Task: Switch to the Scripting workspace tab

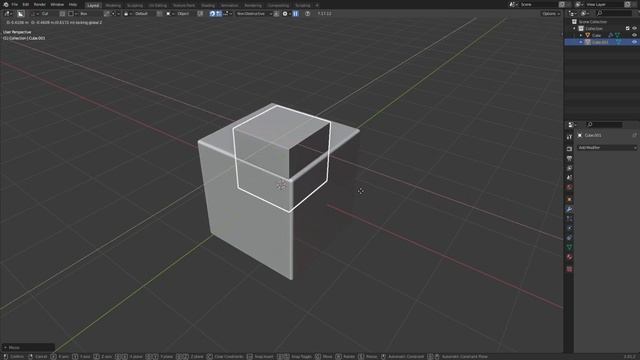Action: coord(302,5)
